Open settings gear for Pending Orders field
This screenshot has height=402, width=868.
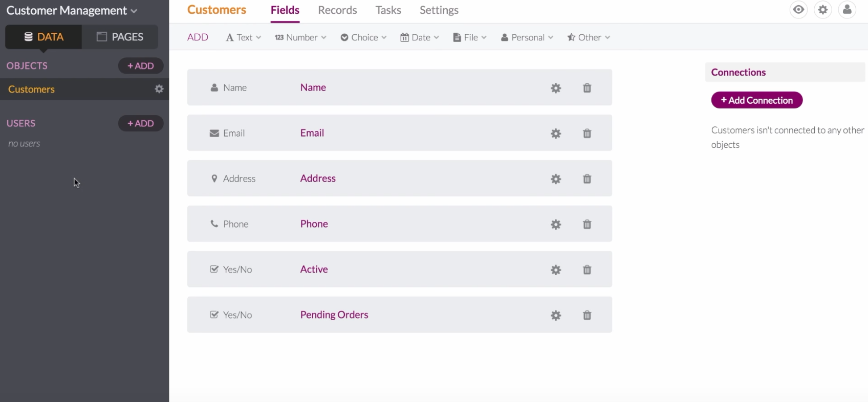point(556,316)
